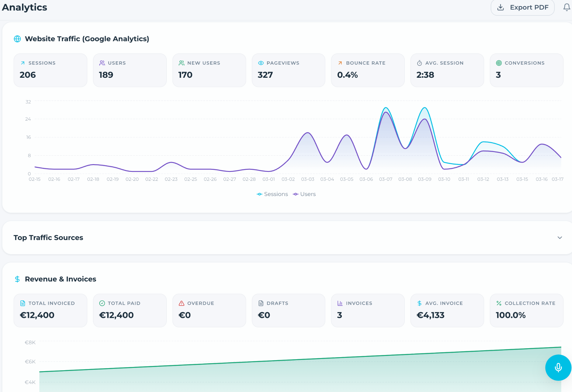The height and width of the screenshot is (392, 572).
Task: Click the Website Traffic (Google Analytics) heading
Action: tap(87, 39)
